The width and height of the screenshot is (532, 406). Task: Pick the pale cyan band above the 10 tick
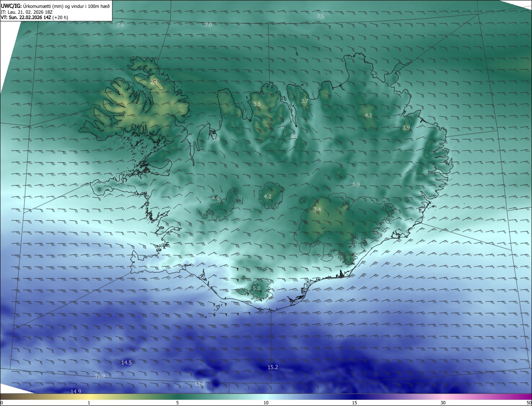coord(266,396)
